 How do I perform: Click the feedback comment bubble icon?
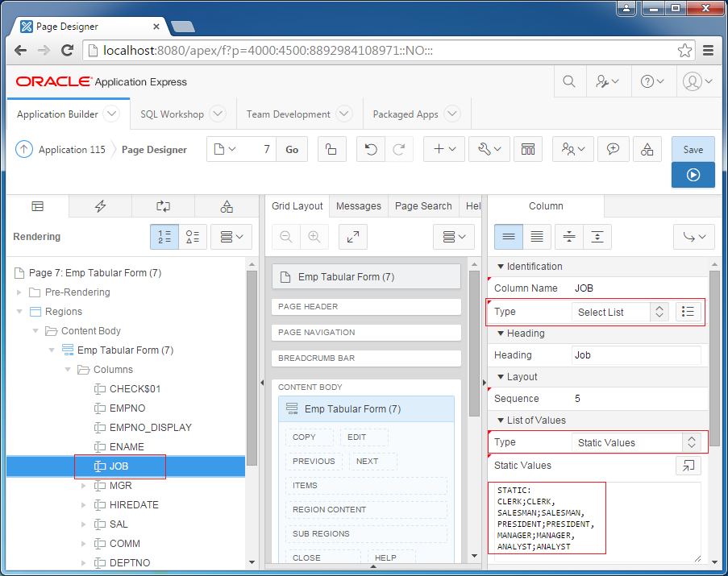[x=613, y=149]
